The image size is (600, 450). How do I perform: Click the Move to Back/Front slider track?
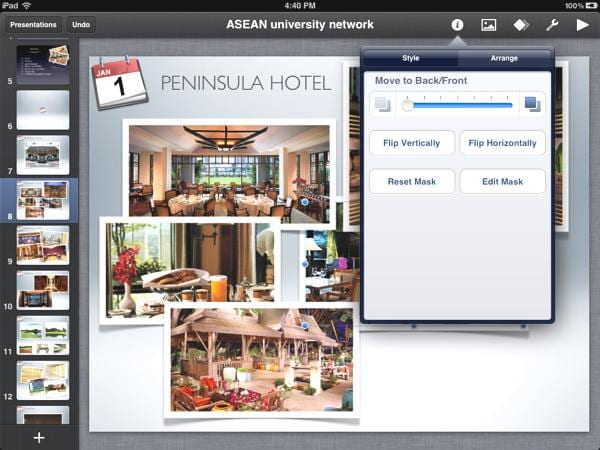tap(458, 105)
